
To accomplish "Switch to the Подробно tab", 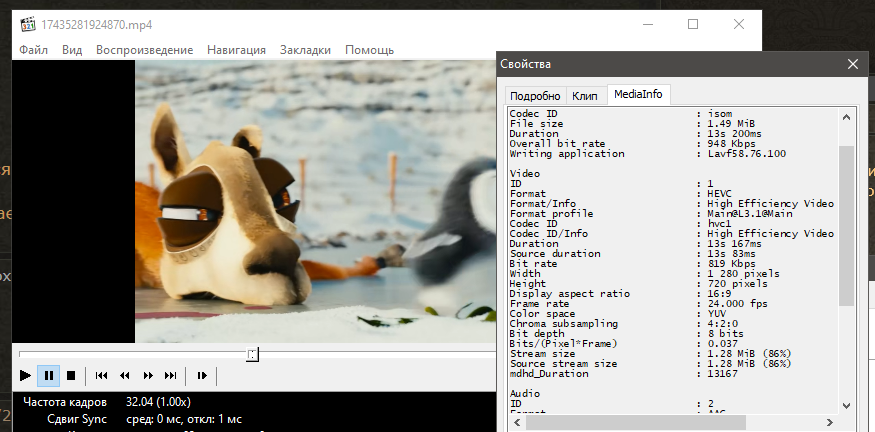I will pyautogui.click(x=535, y=95).
